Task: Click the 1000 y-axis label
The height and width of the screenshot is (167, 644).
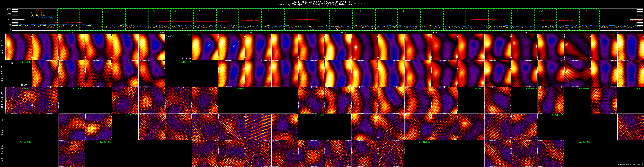Action: tap(9, 14)
